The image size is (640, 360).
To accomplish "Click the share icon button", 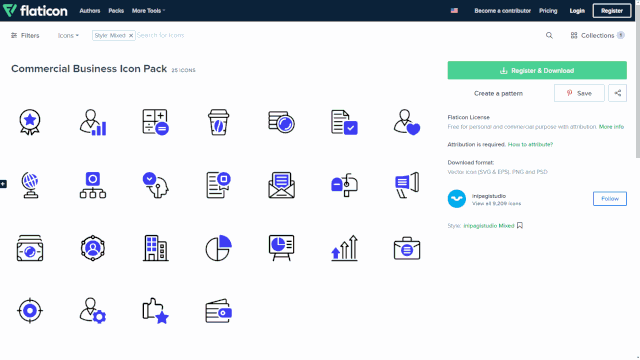I will [618, 93].
